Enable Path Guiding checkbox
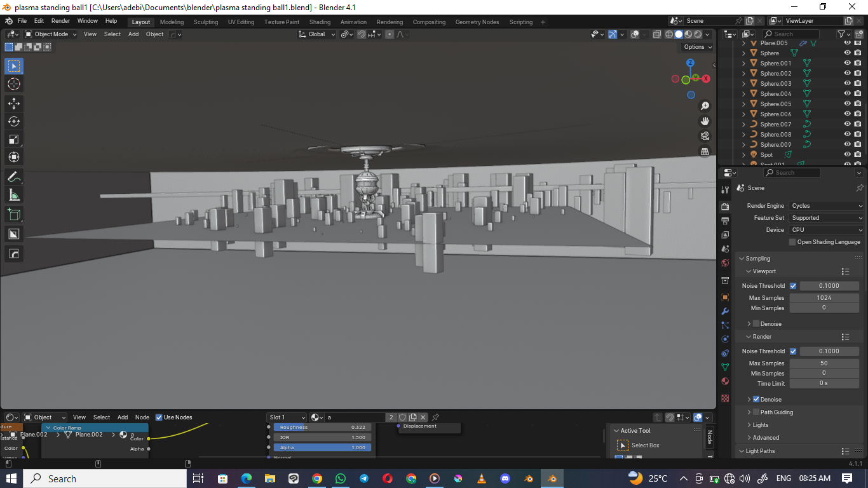This screenshot has height=488, width=868. [756, 412]
